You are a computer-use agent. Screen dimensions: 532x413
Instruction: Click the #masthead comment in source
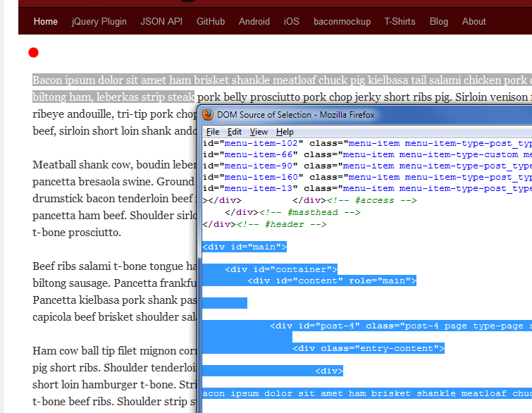[310, 212]
